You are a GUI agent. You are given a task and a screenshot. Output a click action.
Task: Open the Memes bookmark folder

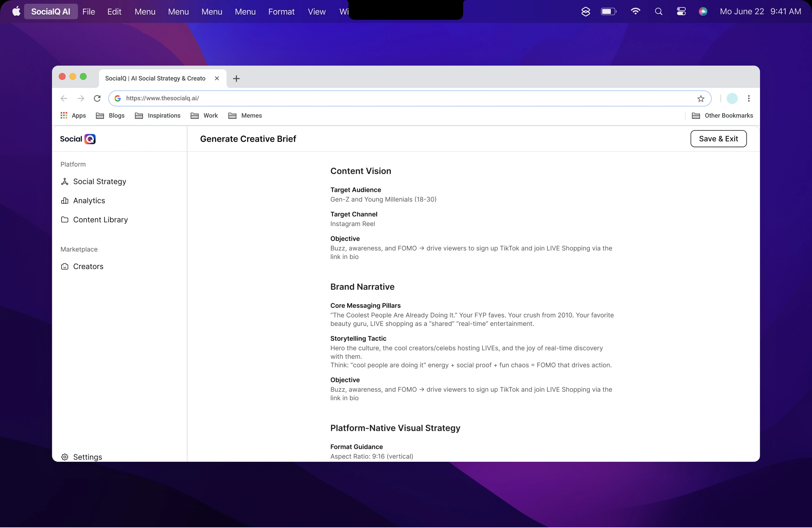coord(245,116)
